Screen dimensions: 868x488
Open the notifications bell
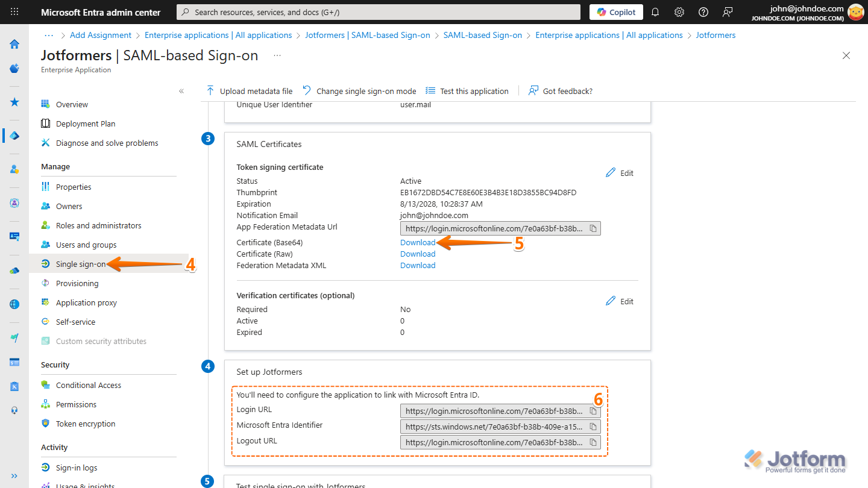click(655, 12)
